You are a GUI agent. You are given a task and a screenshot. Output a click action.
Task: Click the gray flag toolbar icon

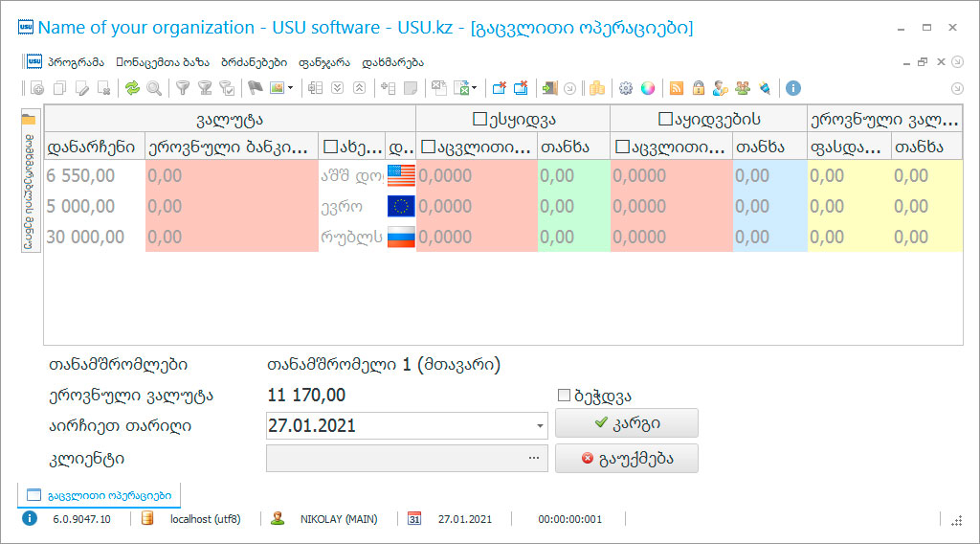[255, 88]
